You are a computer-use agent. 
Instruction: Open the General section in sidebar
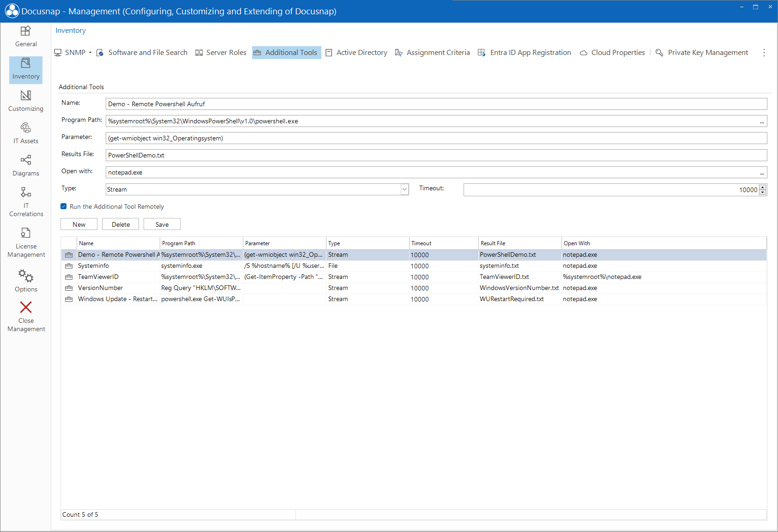click(x=26, y=36)
